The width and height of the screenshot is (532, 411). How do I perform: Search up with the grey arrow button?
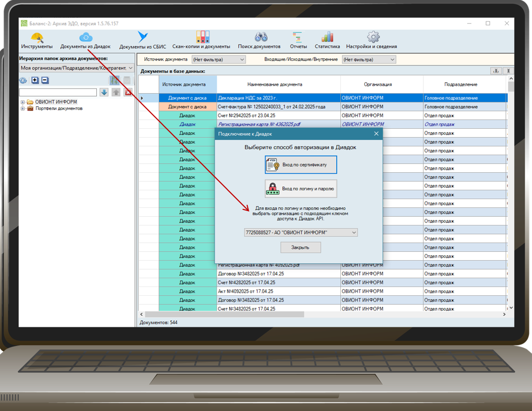click(x=116, y=92)
